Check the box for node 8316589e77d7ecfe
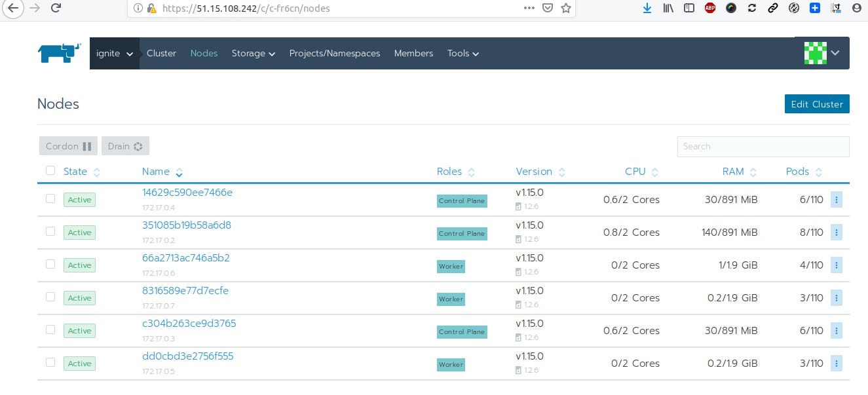Viewport: 868px width, 395px height. 50,297
